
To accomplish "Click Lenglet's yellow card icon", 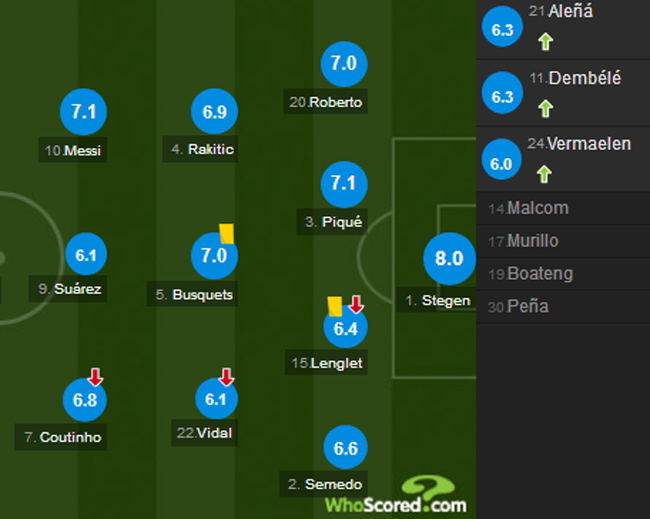I will 335,306.
